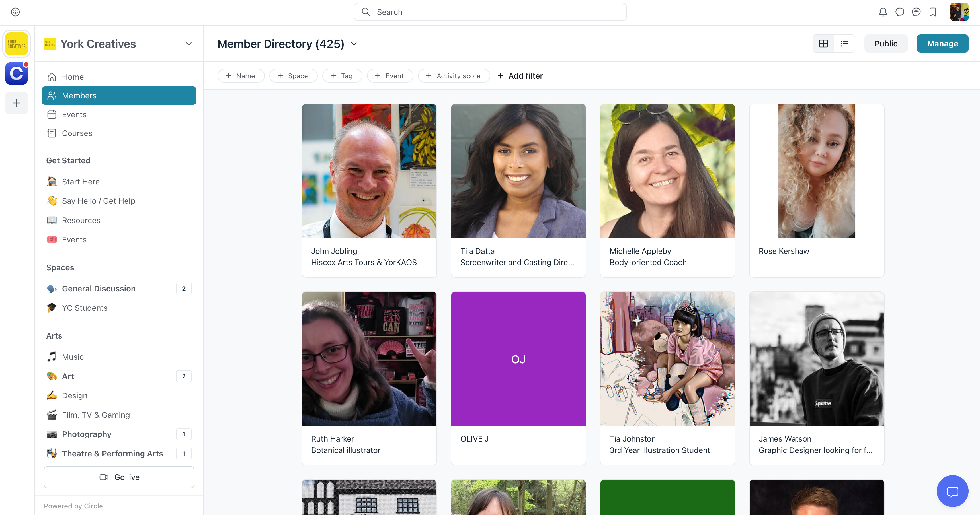
Task: Click 'Body-oriented Coach' subtitle text
Action: pos(648,263)
